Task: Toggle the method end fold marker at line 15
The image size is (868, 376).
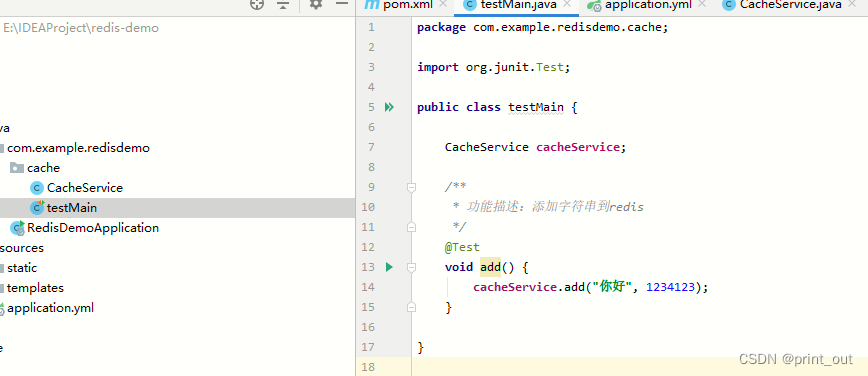Action: click(411, 307)
